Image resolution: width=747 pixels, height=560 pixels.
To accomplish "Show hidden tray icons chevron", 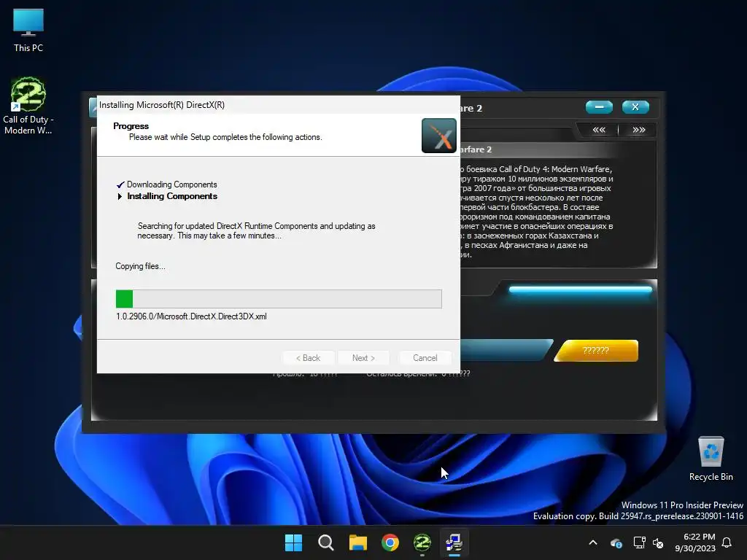I will 593,542.
